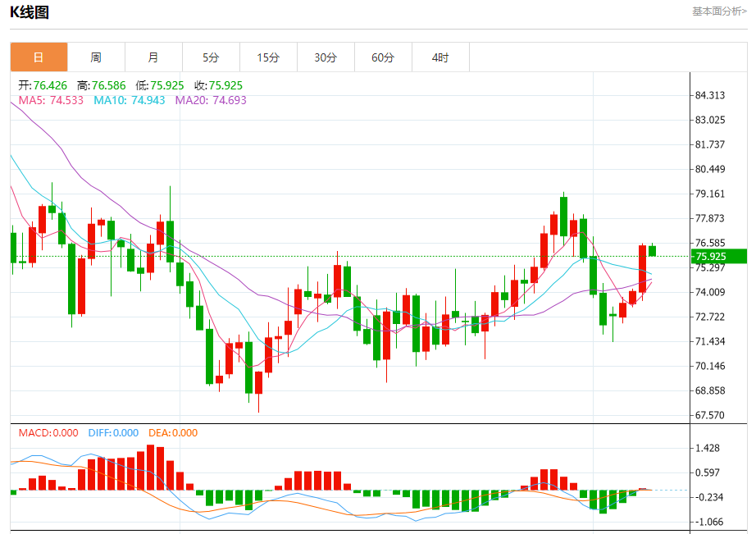Click the 80.449 price axis label
Viewport: 756px width, 534px height.
[x=710, y=169]
